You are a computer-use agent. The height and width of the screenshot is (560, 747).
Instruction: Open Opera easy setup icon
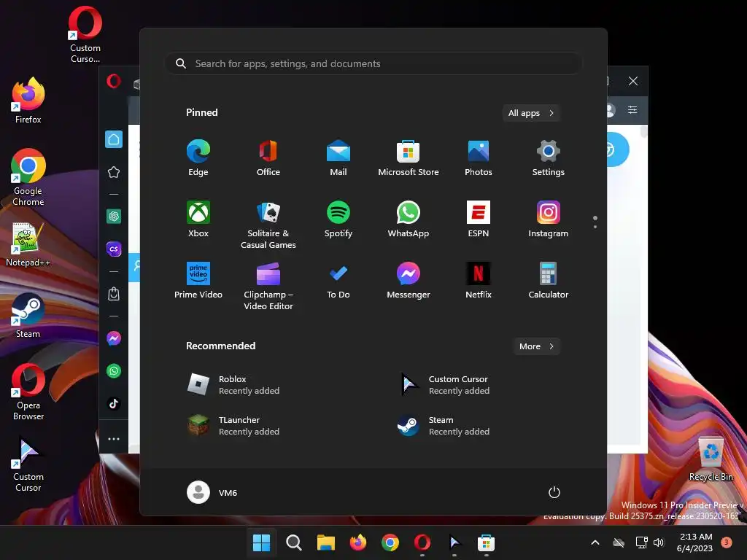[632, 110]
